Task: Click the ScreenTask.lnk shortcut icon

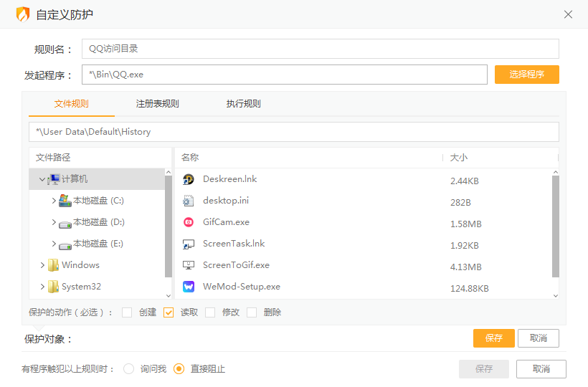Action: tap(189, 244)
